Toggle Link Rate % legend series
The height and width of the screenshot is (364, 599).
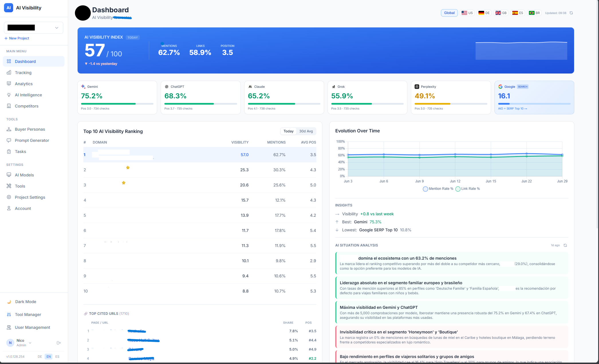point(468,189)
